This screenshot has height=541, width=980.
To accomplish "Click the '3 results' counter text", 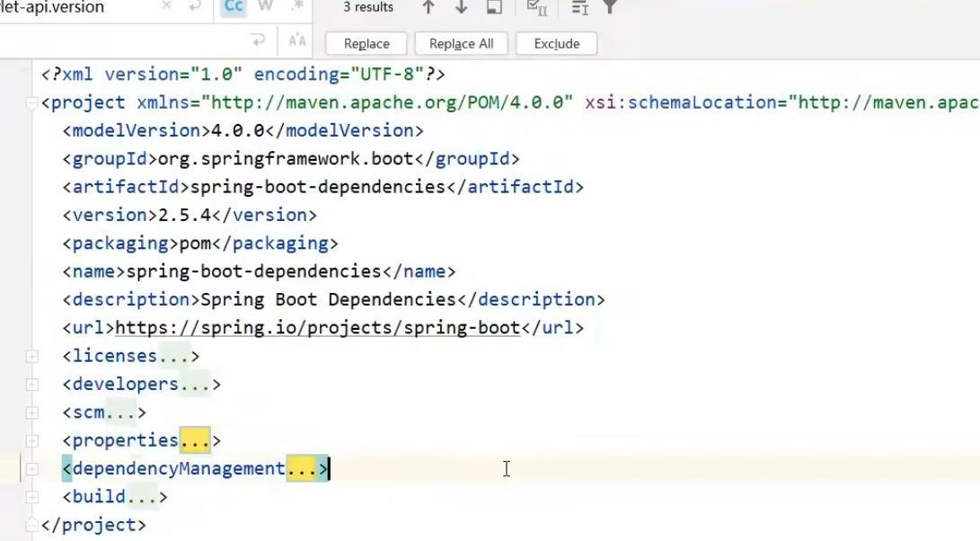I will click(368, 7).
